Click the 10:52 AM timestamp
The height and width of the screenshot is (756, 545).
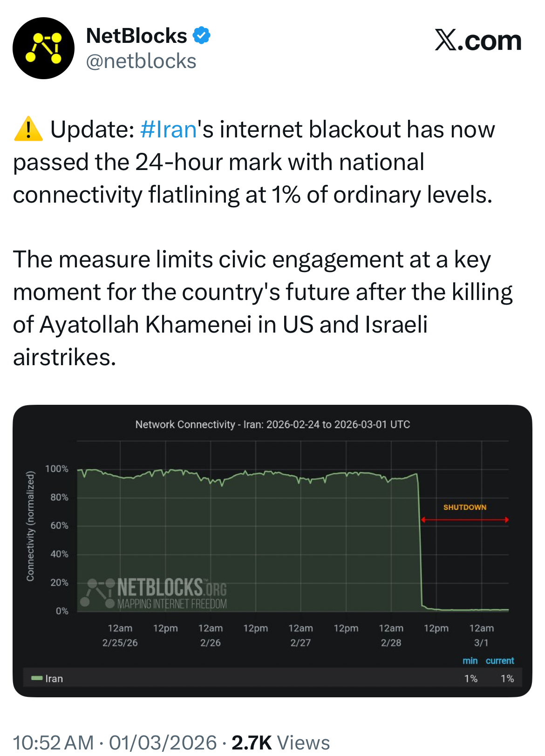click(x=53, y=742)
